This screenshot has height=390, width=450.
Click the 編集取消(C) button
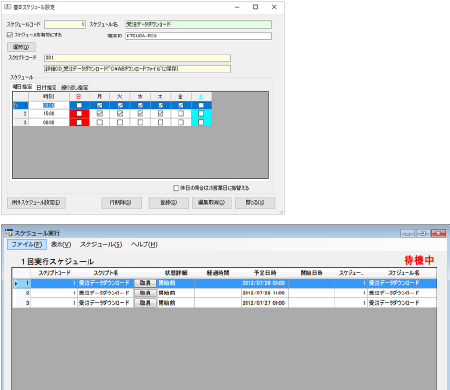pyautogui.click(x=212, y=203)
